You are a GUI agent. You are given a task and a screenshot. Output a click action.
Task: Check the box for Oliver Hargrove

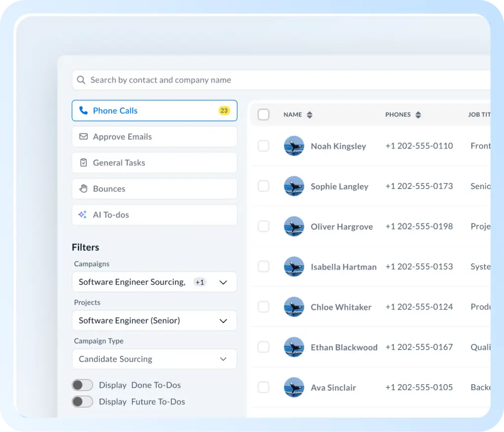[x=264, y=226]
